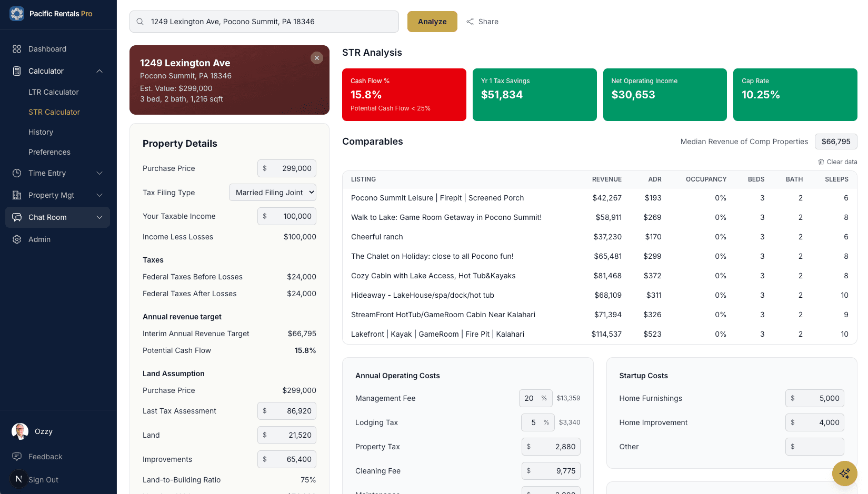Click the Calculator sidebar icon
Viewport: 868px width, 494px height.
point(17,71)
